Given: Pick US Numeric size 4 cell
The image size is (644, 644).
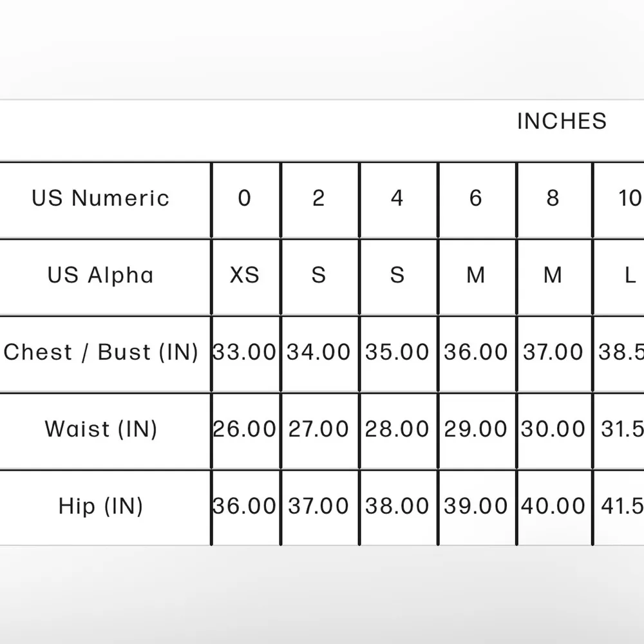Looking at the screenshot, I should [x=397, y=198].
